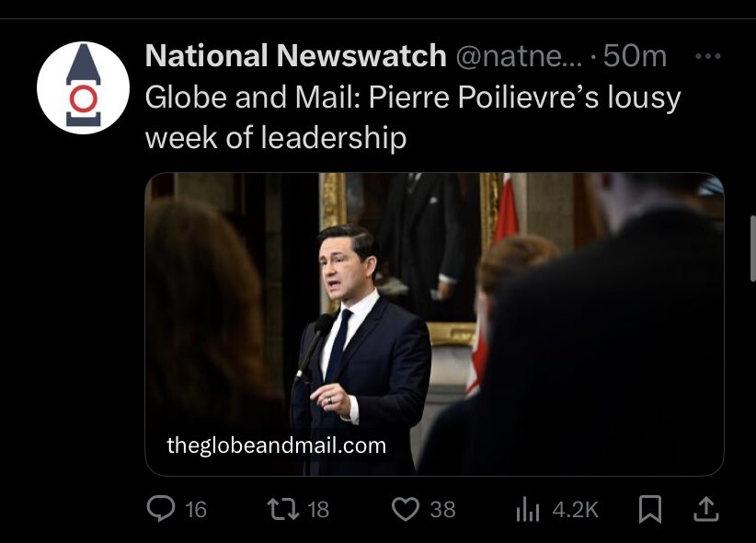Viewport: 756px width, 543px height.
Task: Click the 4.2K views count
Action: point(575,509)
